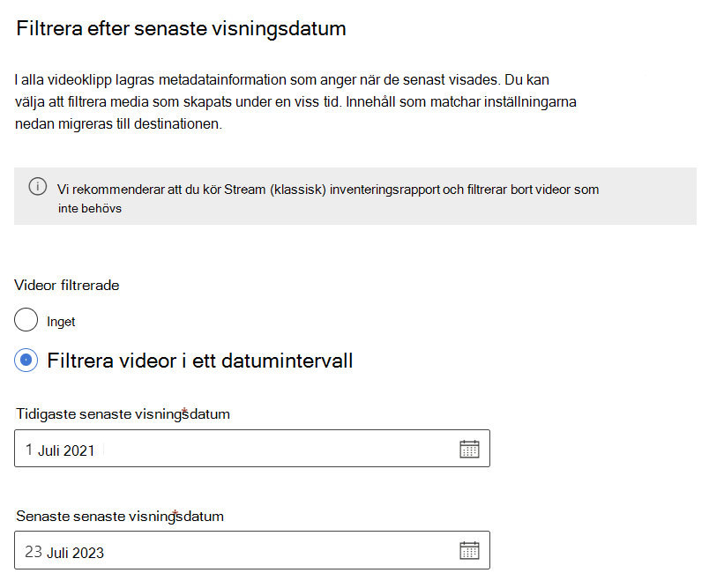Click the info icon in the recommendation banner
This screenshot has height=588, width=709.
pos(38,186)
